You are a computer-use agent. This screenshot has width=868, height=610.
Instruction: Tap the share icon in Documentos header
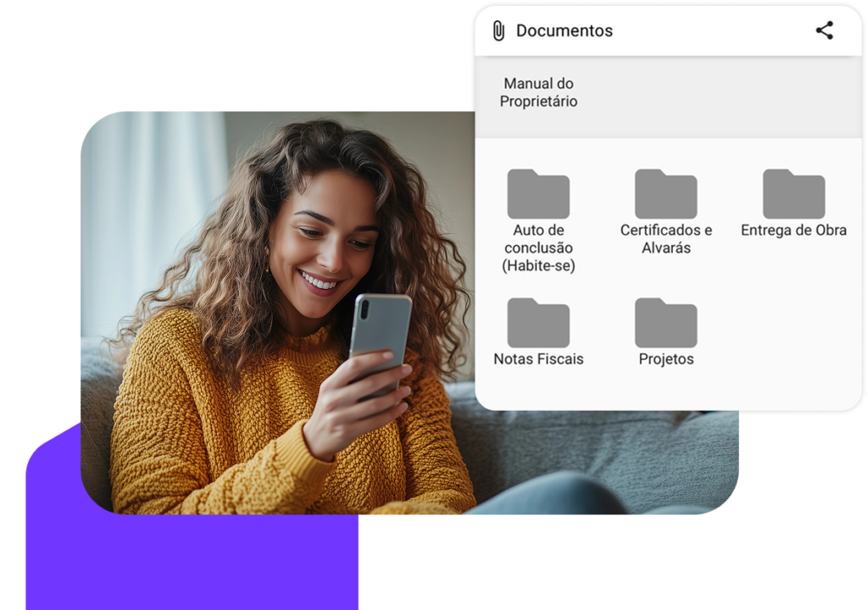pyautogui.click(x=824, y=30)
